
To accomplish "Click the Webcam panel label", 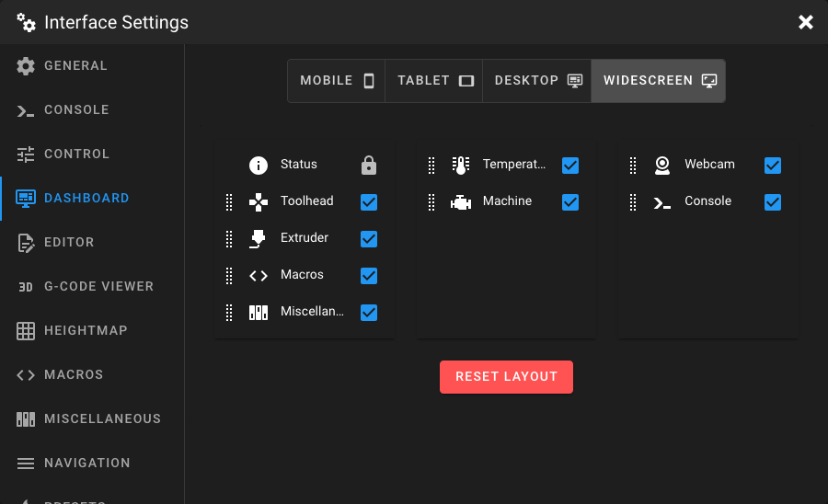I will [x=709, y=164].
